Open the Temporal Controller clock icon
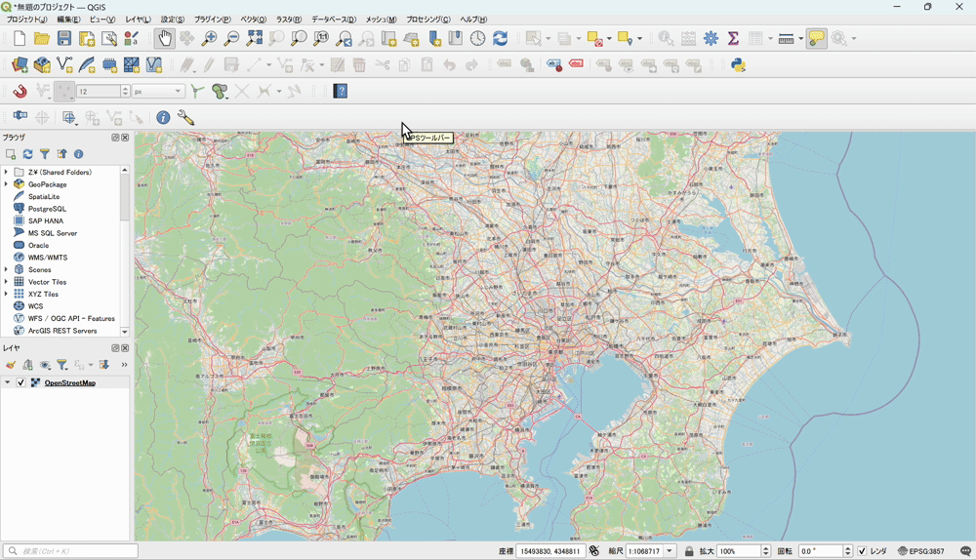 (x=477, y=39)
